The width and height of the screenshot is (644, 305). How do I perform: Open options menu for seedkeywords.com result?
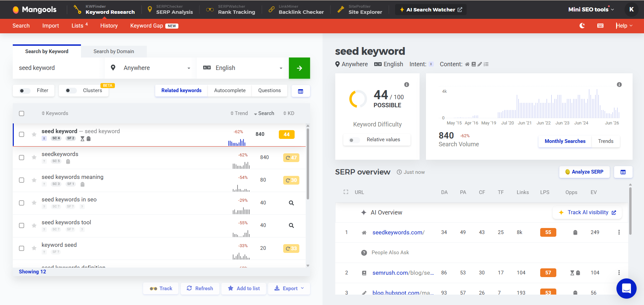(619, 232)
